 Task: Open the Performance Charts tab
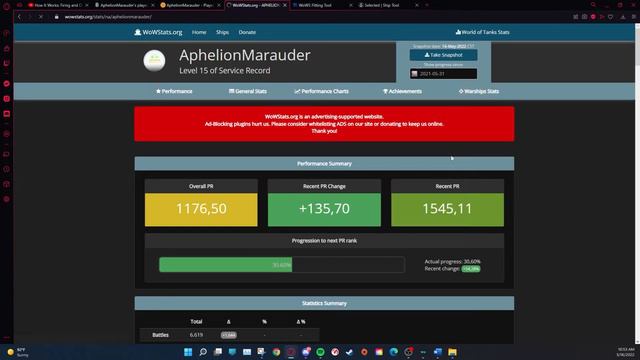coord(322,91)
